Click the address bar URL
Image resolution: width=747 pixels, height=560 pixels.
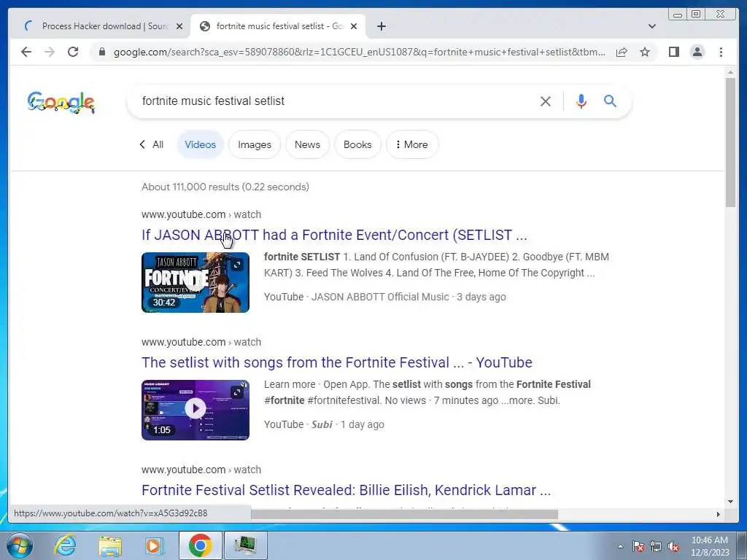(x=360, y=52)
